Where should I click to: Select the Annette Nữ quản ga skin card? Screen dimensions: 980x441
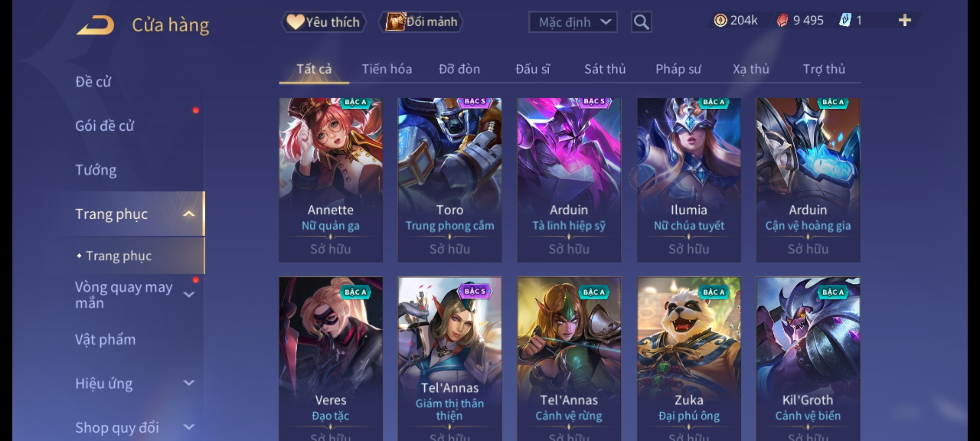point(331,180)
